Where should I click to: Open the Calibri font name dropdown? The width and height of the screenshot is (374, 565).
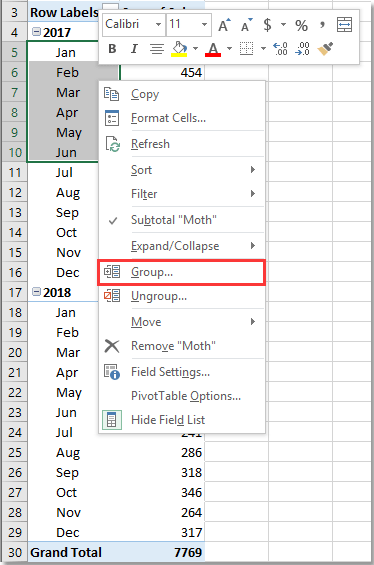pyautogui.click(x=158, y=25)
